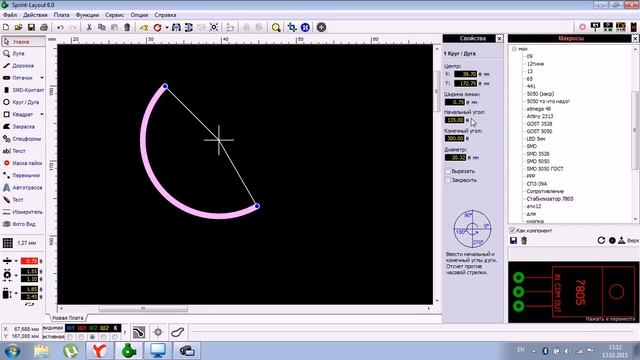
Task: Mirror vertically using the toolbar icon
Action: pos(189,27)
